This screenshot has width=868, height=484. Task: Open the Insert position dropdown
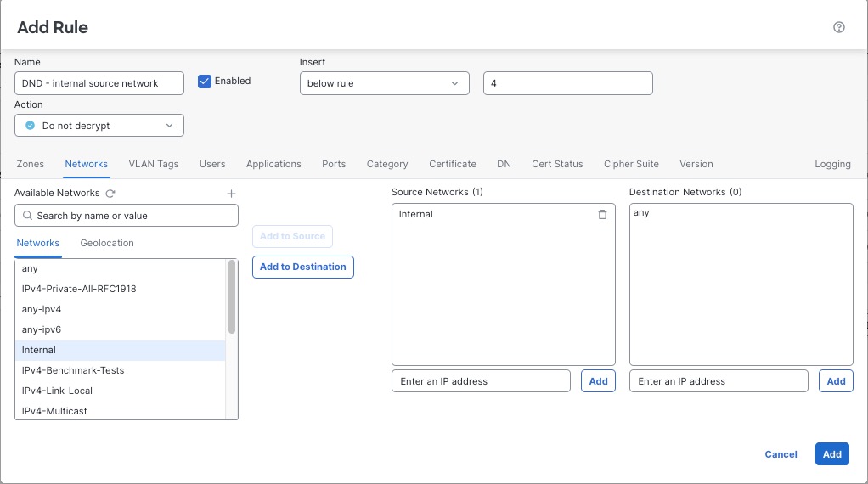(384, 83)
